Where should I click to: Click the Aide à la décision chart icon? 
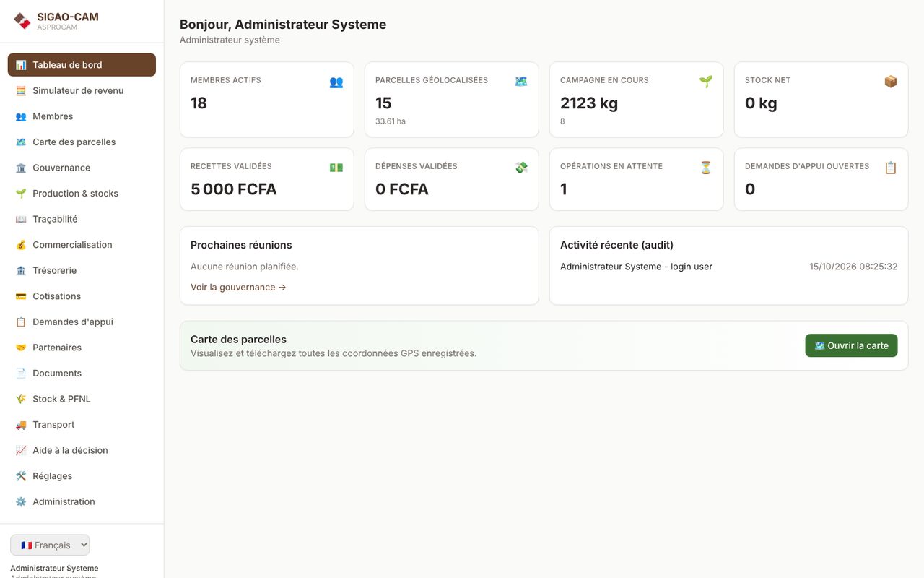(x=21, y=450)
